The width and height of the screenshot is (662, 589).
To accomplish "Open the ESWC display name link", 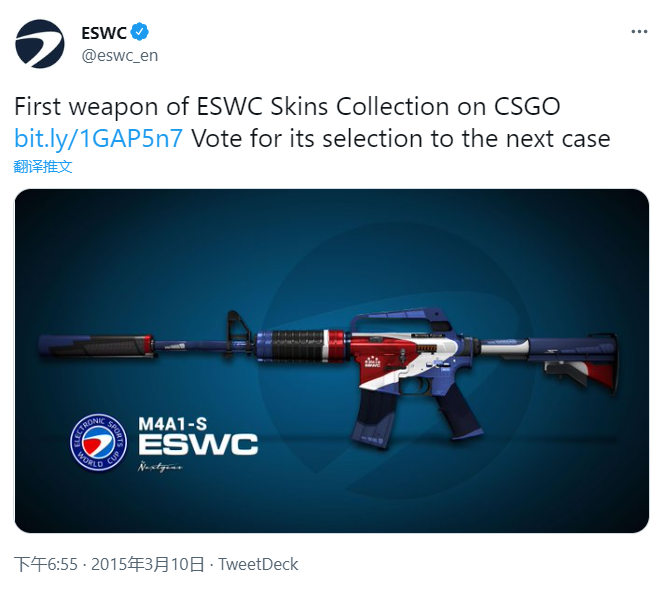I will [x=104, y=33].
